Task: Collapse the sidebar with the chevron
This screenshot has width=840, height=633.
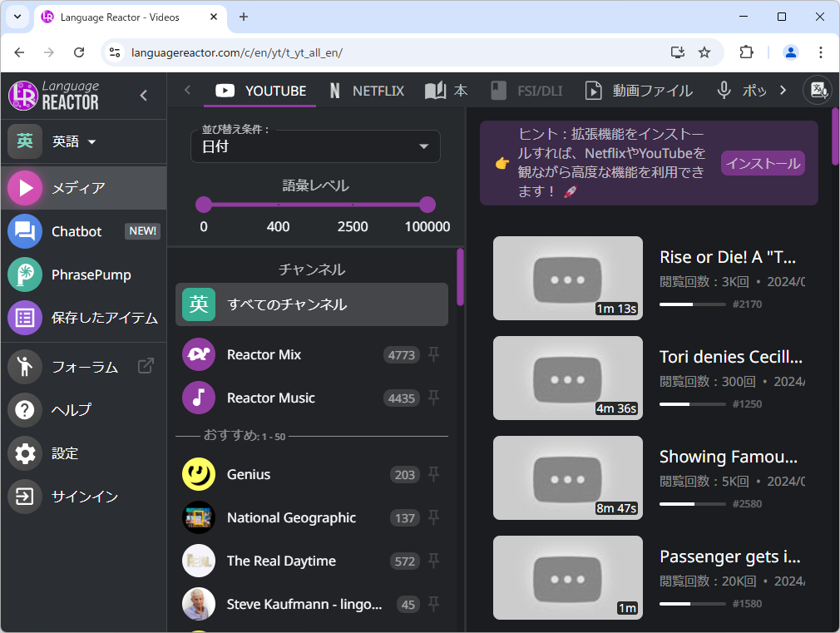Action: point(142,95)
